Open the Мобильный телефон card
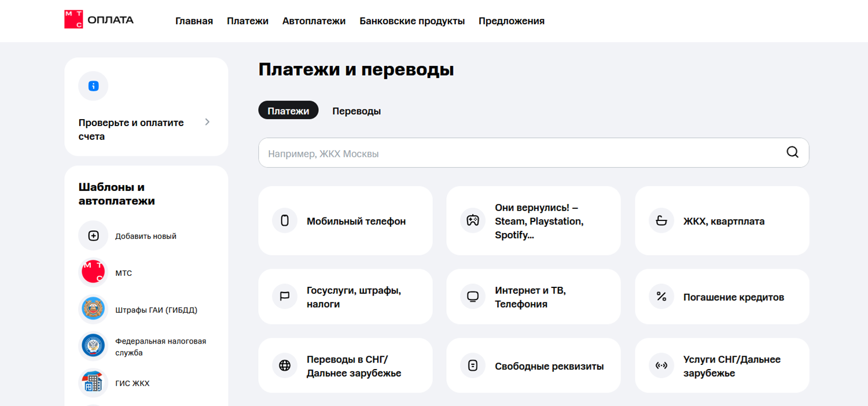Viewport: 868px width, 406px height. tap(345, 220)
